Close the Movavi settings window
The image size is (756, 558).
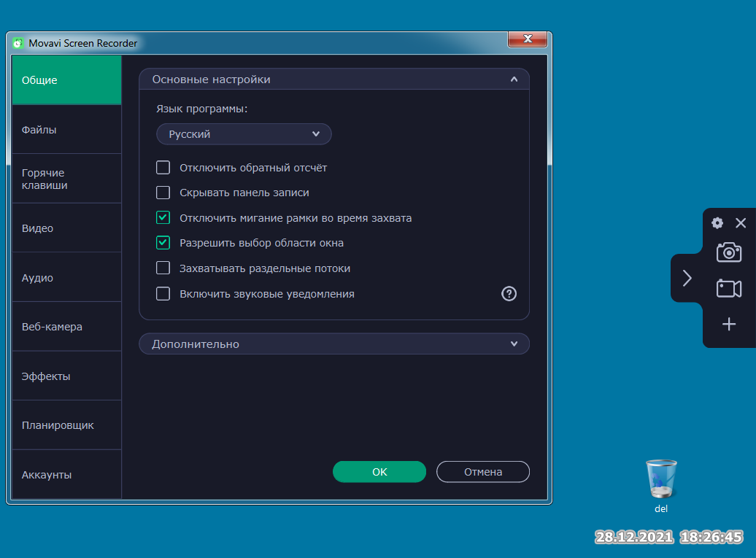pyautogui.click(x=528, y=39)
